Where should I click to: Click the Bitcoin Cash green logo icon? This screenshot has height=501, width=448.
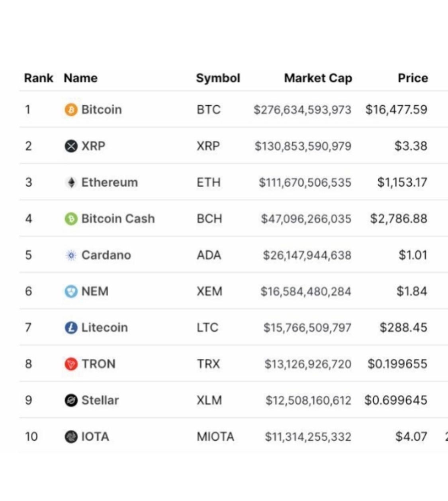click(x=71, y=219)
